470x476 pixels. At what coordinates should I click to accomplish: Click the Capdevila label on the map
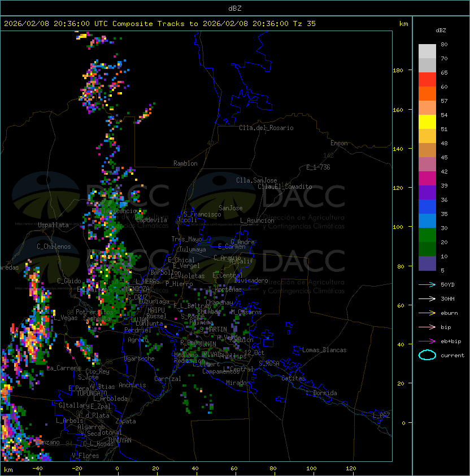(151, 220)
